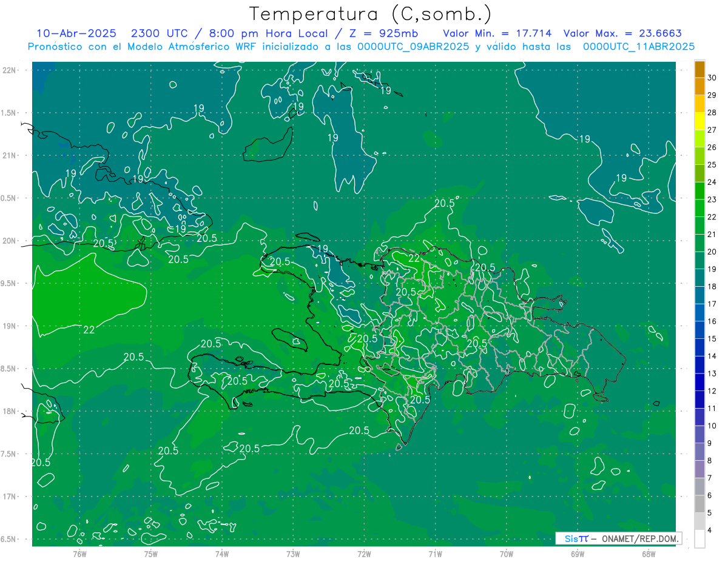Click the "20N" latitude axis label
728x562 pixels.
click(9, 241)
